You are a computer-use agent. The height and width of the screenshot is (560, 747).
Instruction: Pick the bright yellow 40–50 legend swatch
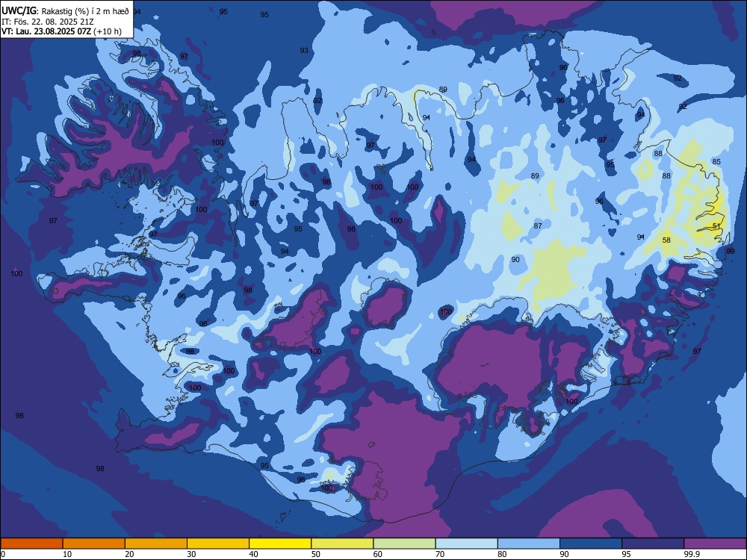coord(280,544)
